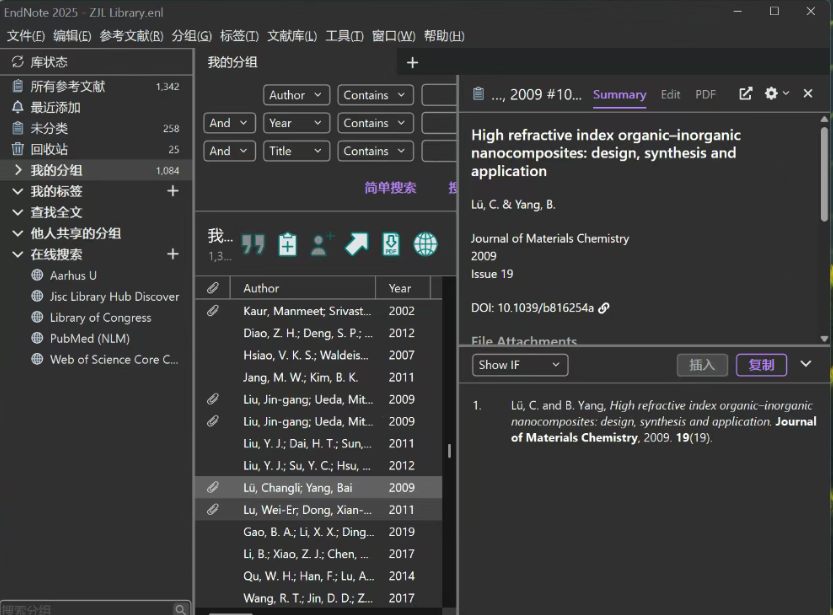The height and width of the screenshot is (615, 833).
Task: Select the PubMed (NLM) online search
Action: click(90, 338)
